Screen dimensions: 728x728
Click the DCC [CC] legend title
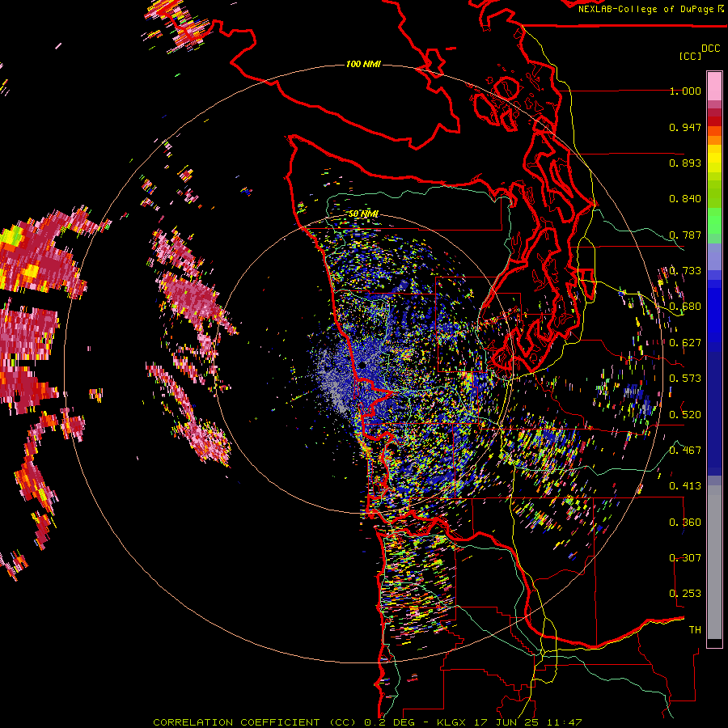[699, 52]
